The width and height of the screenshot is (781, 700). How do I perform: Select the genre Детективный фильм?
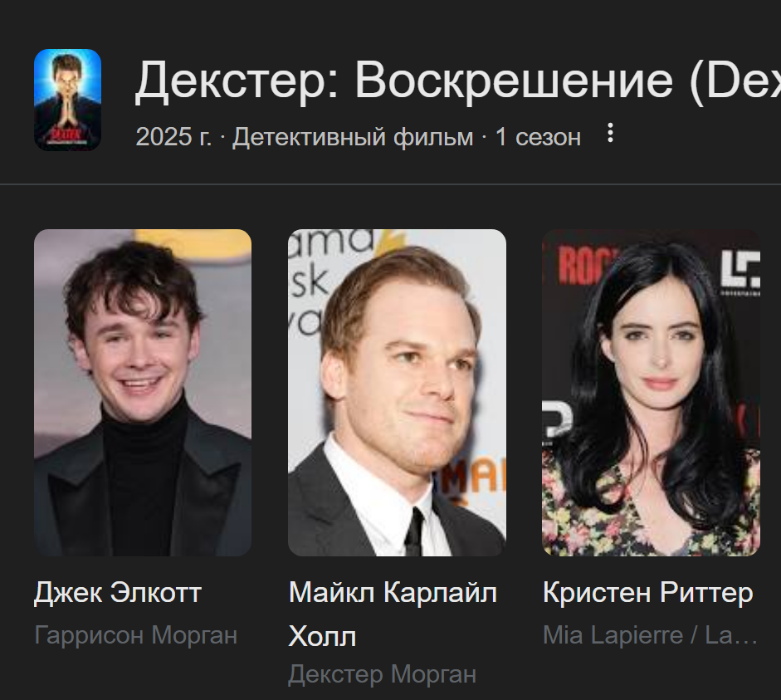tap(353, 136)
